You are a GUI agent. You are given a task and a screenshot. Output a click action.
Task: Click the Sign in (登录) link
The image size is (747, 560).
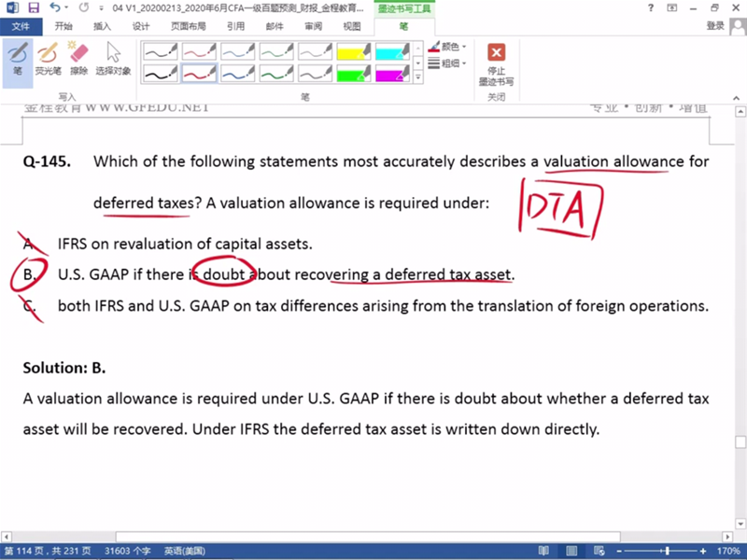click(x=715, y=26)
